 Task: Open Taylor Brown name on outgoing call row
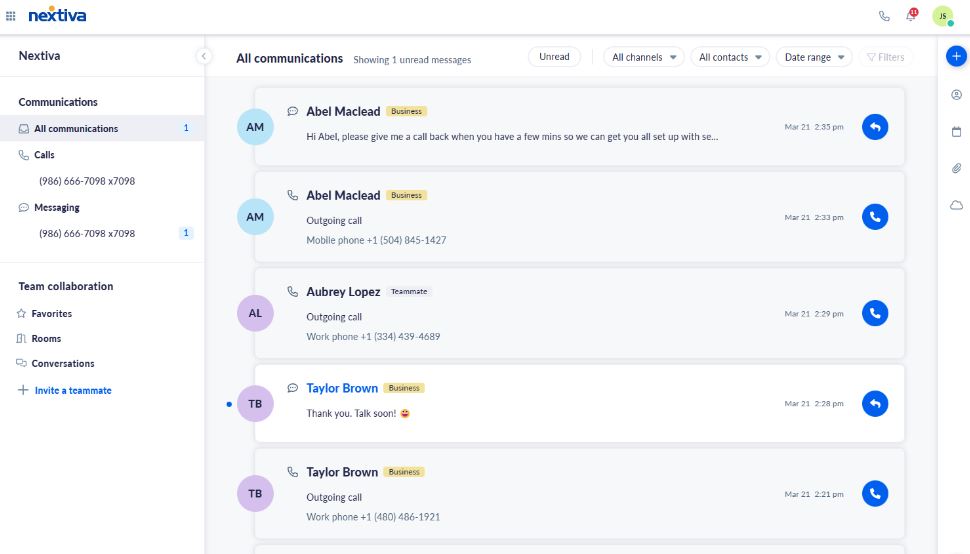(342, 472)
